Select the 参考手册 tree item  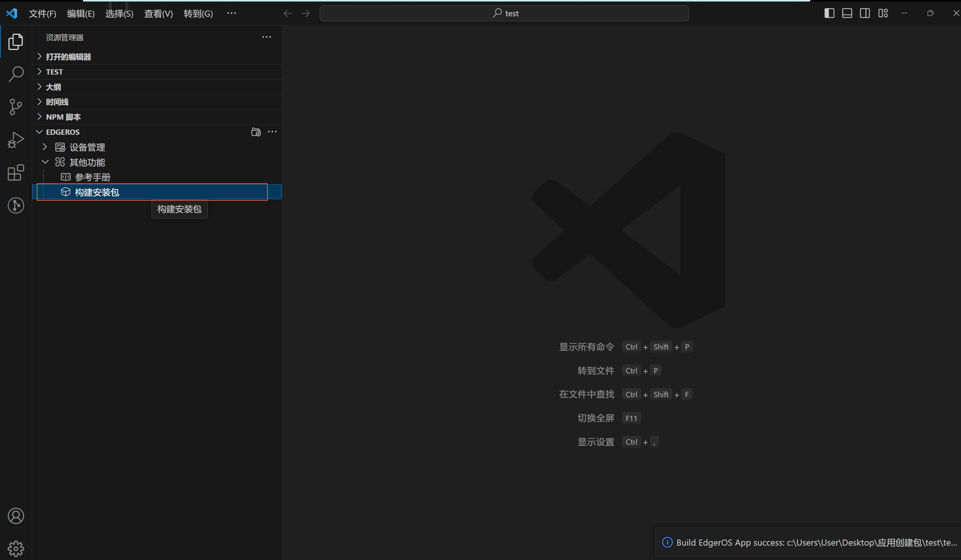pos(157,177)
